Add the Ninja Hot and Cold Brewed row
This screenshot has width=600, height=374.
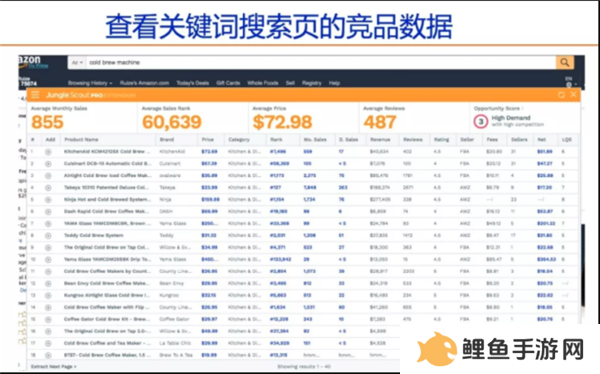pos(48,200)
